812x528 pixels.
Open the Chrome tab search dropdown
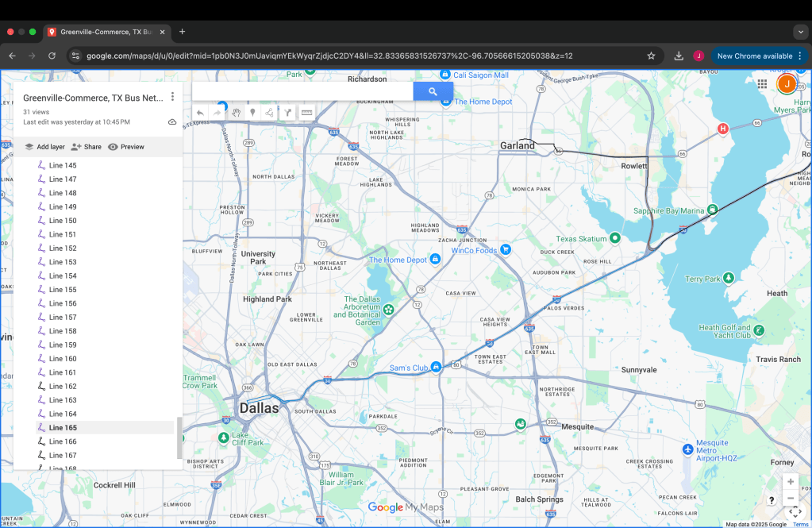click(x=800, y=32)
